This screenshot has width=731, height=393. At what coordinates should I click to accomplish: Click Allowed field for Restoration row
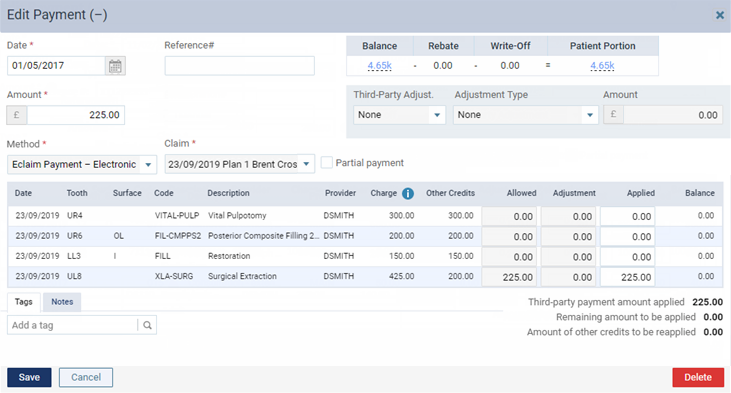[x=509, y=257]
